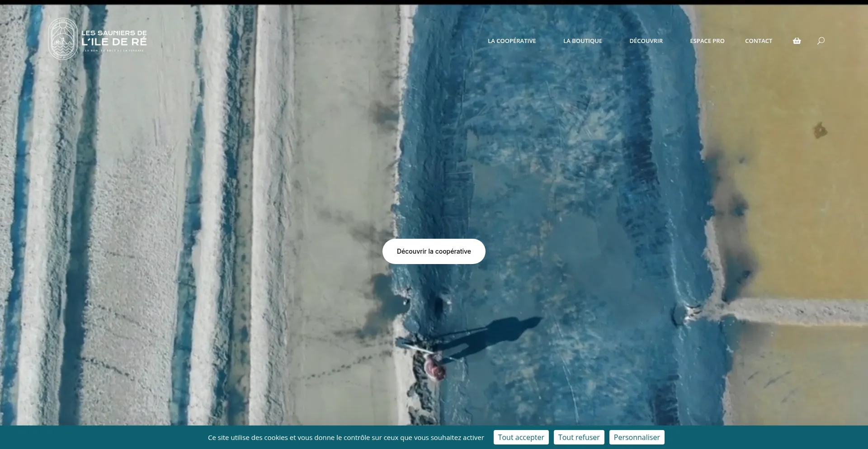
Task: Open the shopping basket icon
Action: coord(797,41)
